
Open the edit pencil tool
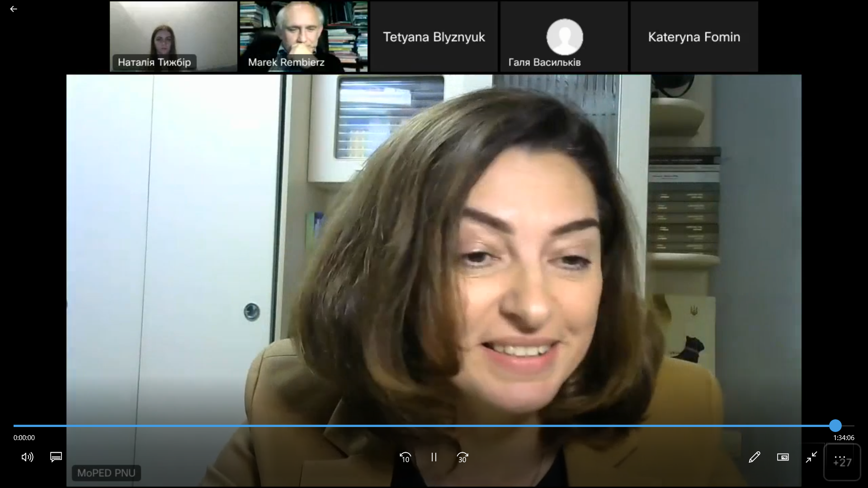[x=754, y=457]
